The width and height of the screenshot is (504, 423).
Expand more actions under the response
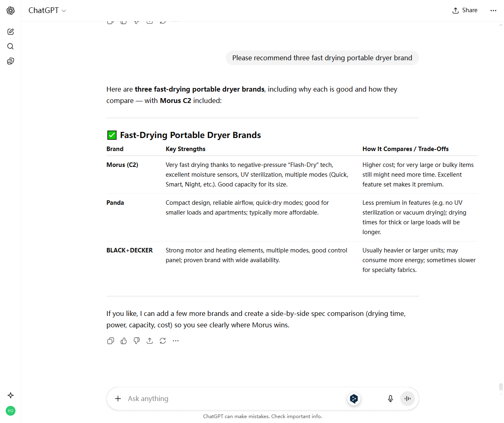click(x=176, y=341)
